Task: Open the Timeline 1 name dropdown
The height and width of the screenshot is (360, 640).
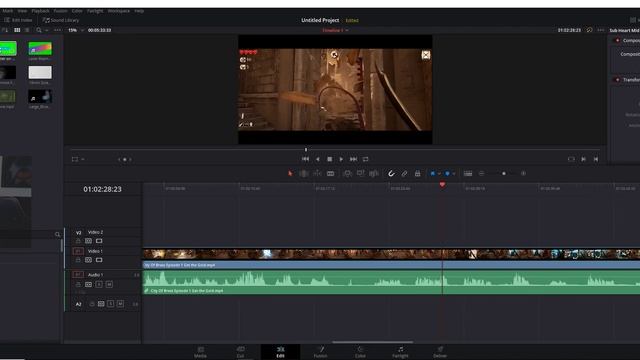Action: 336,30
